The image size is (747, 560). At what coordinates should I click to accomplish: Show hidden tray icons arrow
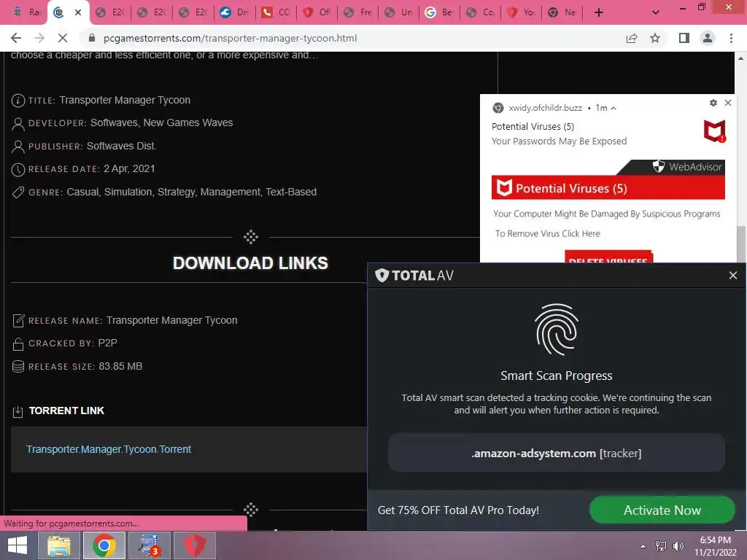click(643, 546)
